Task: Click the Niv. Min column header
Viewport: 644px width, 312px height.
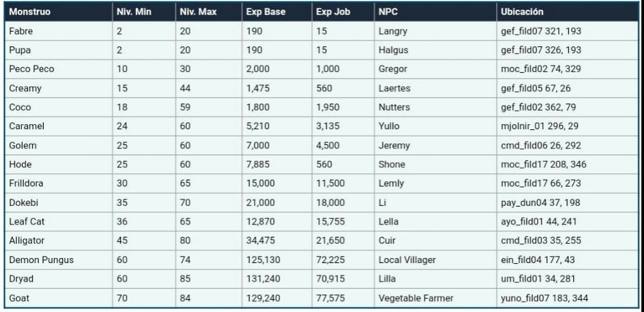Action: 134,12
